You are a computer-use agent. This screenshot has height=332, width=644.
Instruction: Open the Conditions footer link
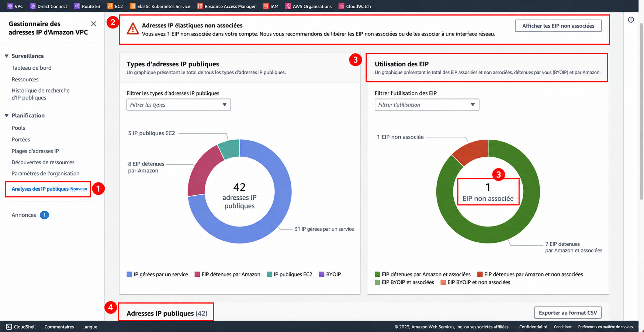pyautogui.click(x=562, y=327)
